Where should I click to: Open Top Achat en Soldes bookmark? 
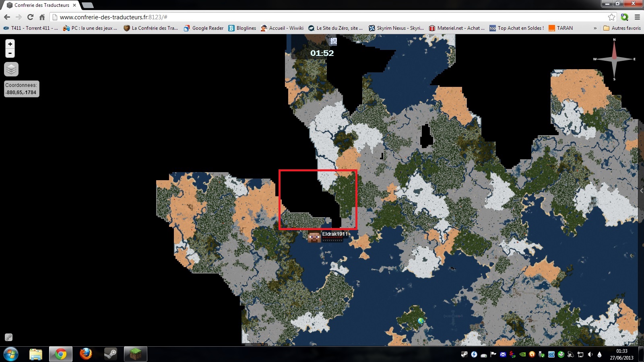(516, 28)
